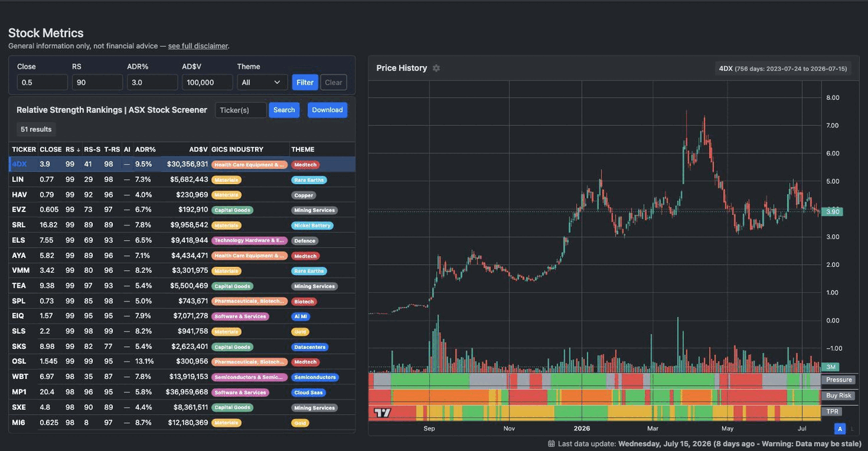Toggle the auto scale 'A' button
This screenshot has height=451, width=868.
[840, 428]
